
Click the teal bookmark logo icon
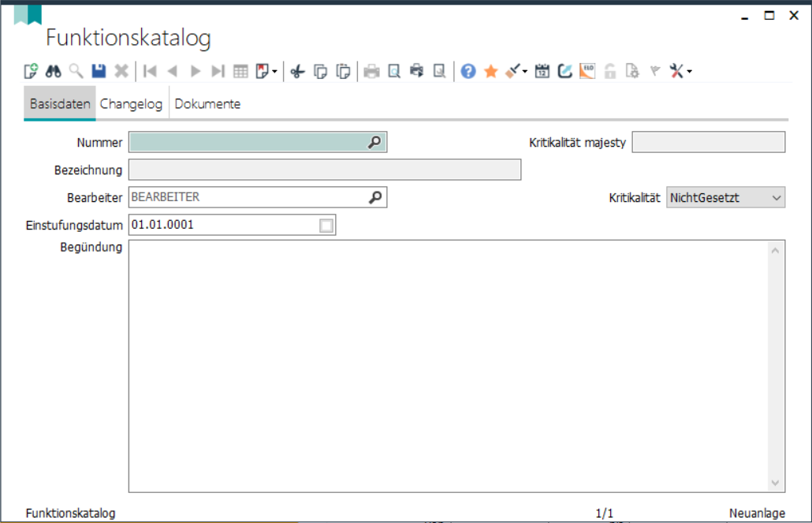[28, 14]
